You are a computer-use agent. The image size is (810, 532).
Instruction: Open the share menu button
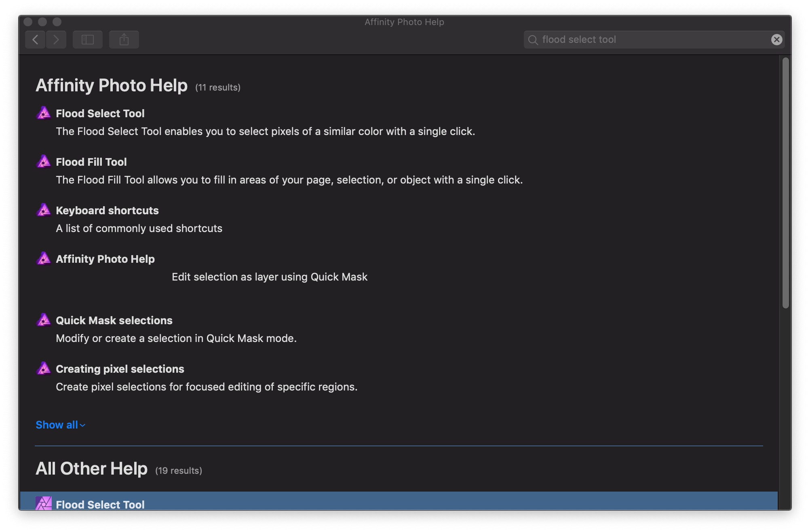click(x=124, y=40)
